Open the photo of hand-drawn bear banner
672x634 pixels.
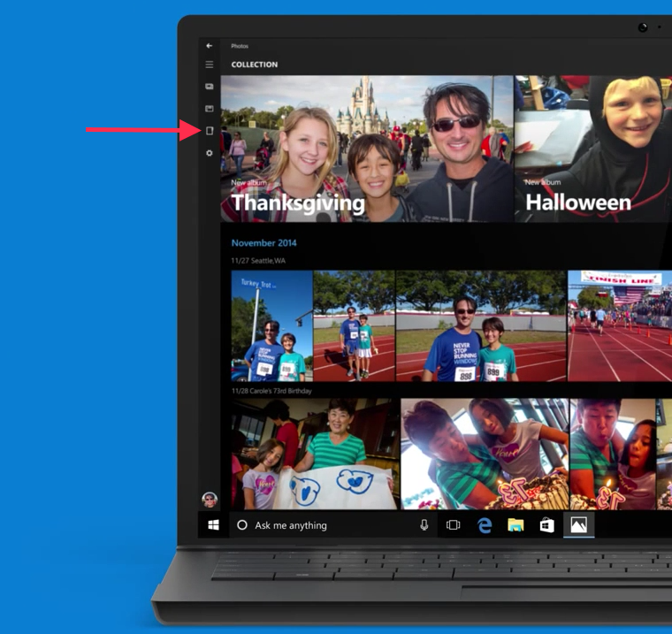[315, 454]
